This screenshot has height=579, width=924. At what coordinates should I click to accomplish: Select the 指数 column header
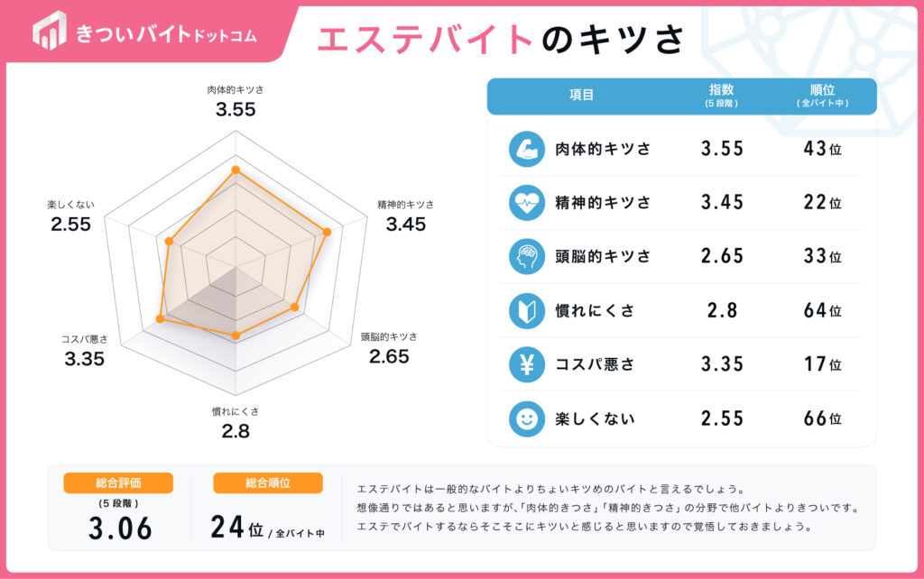pyautogui.click(x=721, y=96)
